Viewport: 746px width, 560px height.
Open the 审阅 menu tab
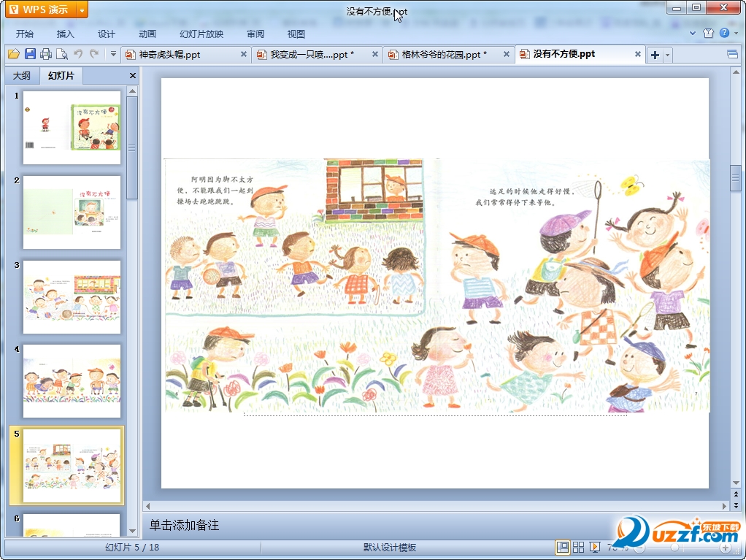tap(255, 34)
